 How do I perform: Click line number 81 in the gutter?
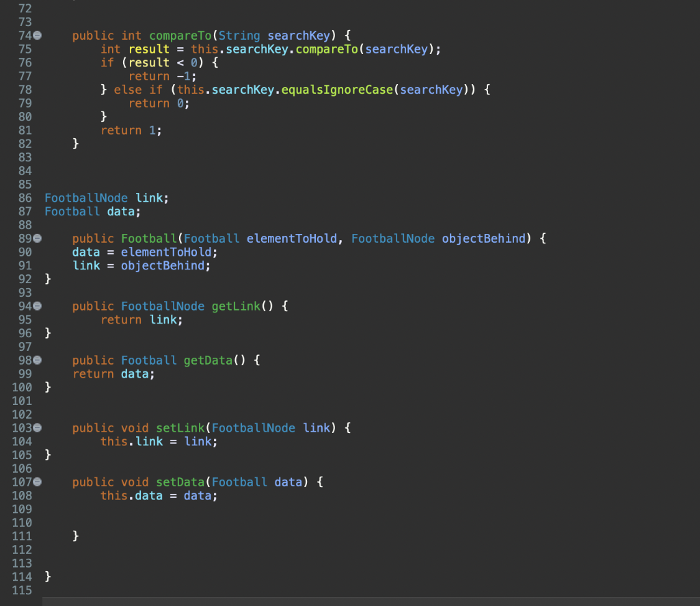(x=25, y=131)
